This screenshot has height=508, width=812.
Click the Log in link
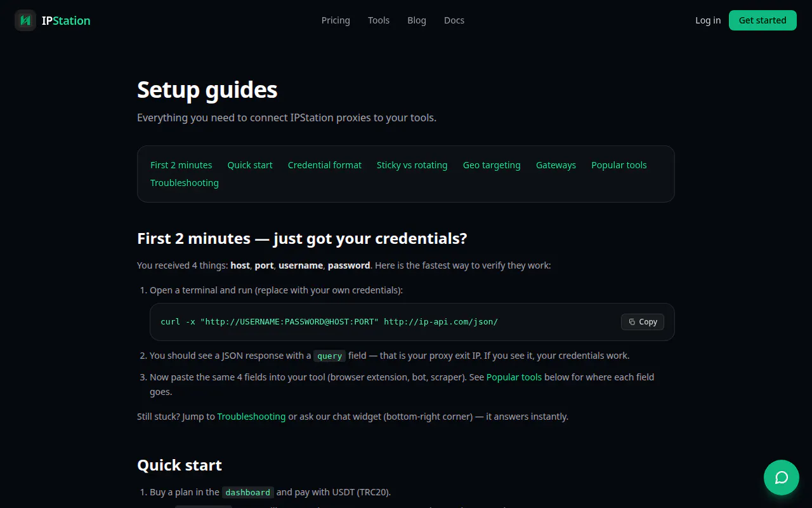708,20
